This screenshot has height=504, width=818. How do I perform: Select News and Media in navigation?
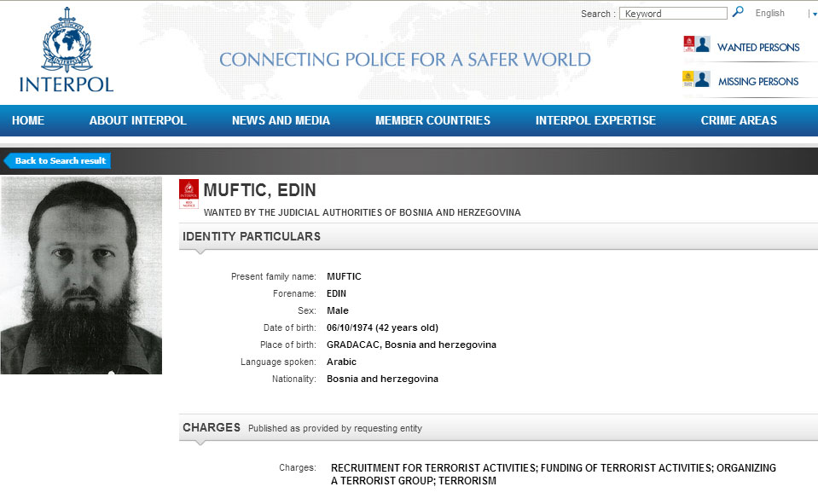[281, 120]
